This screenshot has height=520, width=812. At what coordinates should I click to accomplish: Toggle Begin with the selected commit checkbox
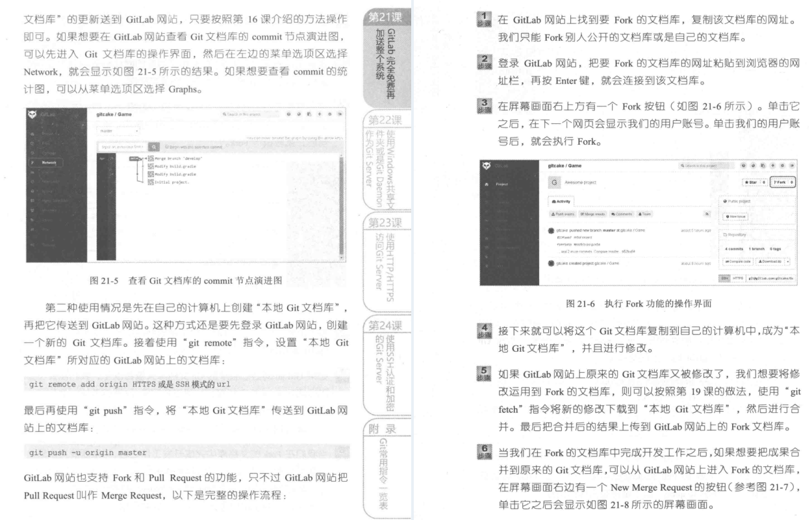pyautogui.click(x=167, y=147)
